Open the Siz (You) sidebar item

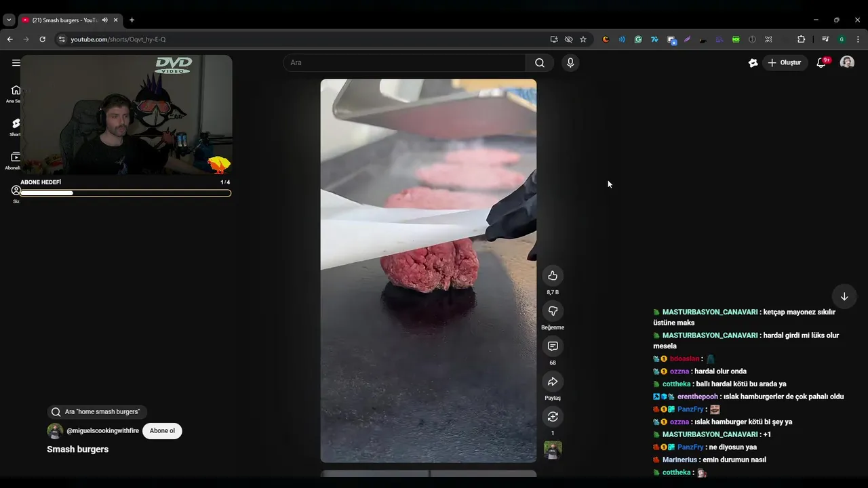[16, 194]
